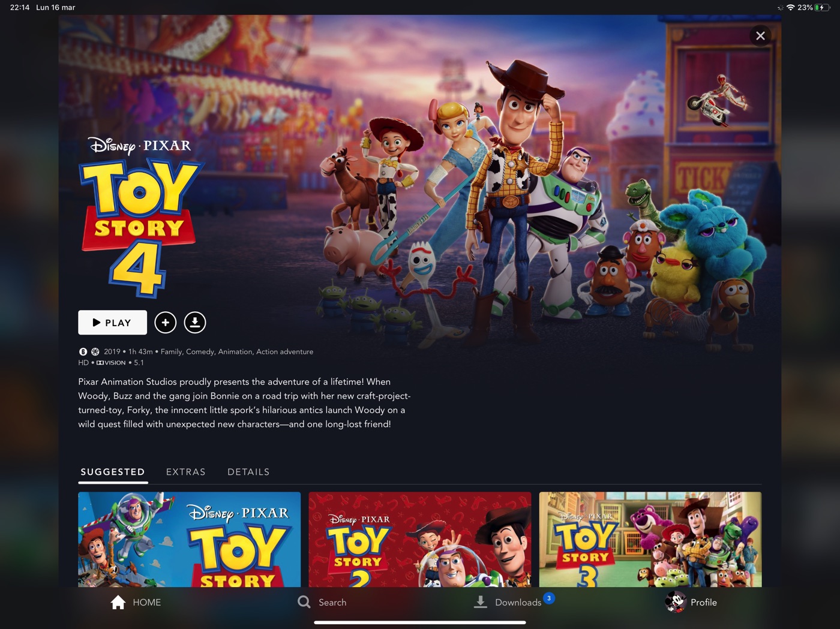Tap the battery indicator in status bar

point(821,7)
